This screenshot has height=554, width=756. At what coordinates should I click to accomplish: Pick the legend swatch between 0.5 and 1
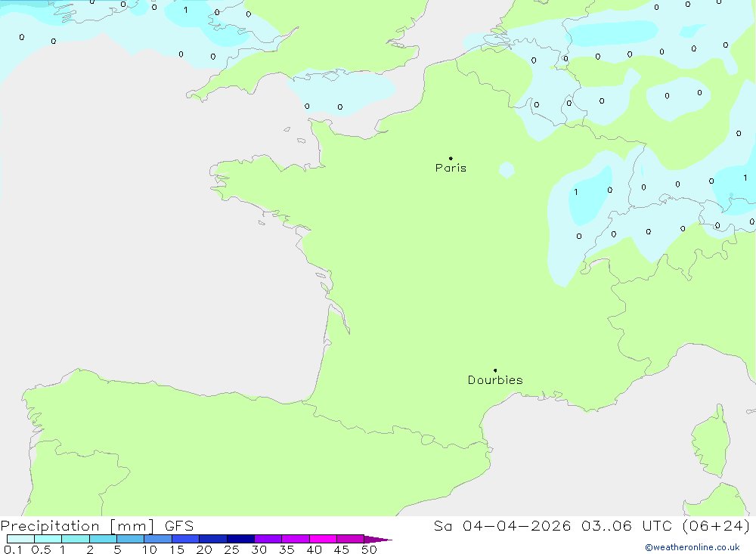pos(48,539)
